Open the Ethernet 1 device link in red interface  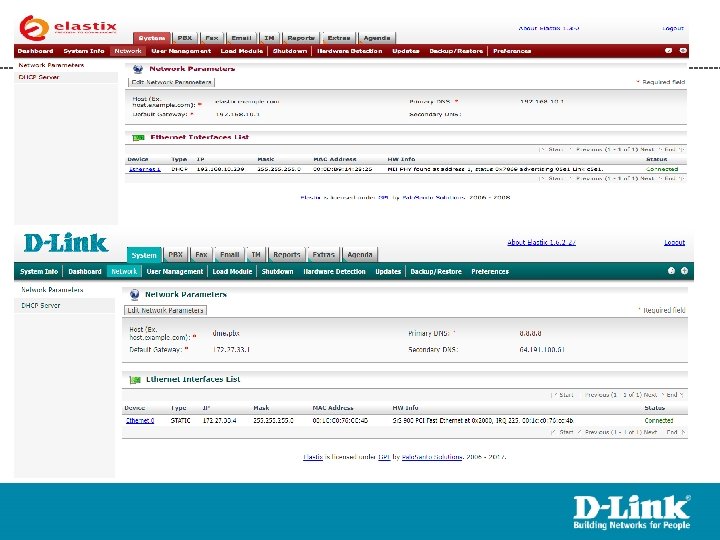144,169
